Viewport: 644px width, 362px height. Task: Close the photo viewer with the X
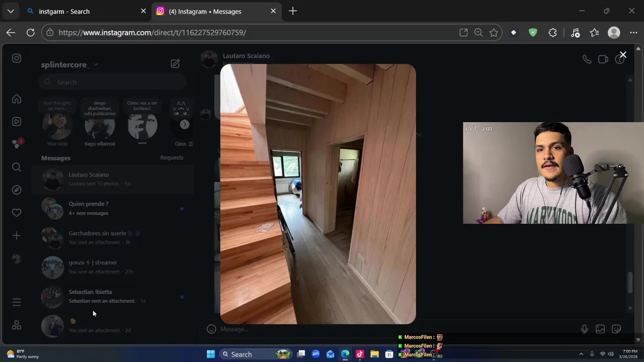[623, 55]
